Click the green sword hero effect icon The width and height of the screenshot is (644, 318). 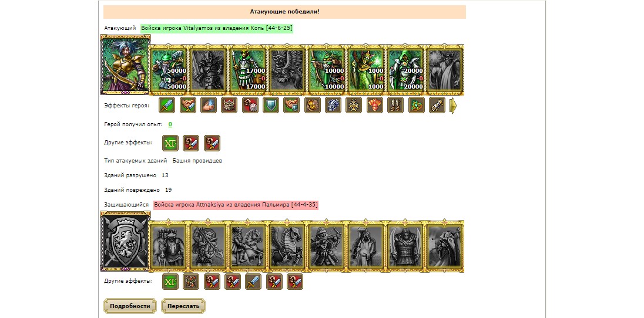pos(167,105)
